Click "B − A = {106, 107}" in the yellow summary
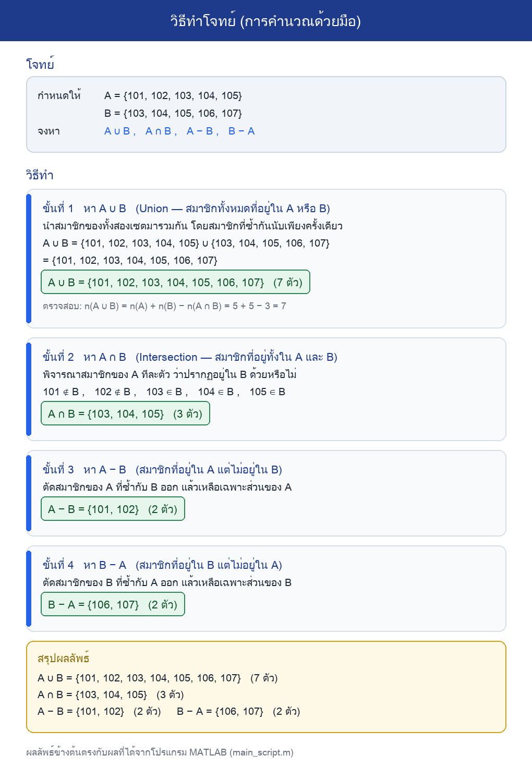Screen dimensions: 532x768 [x=220, y=711]
